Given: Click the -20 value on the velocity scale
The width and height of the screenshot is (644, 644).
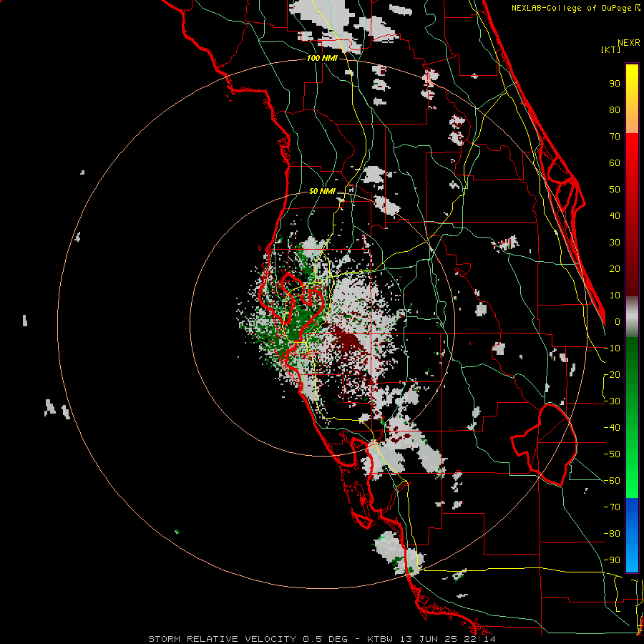Looking at the screenshot, I should (612, 375).
